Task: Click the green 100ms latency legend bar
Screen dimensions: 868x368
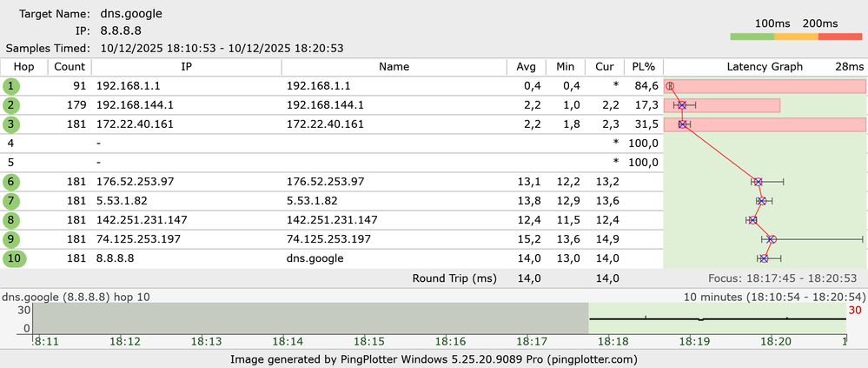Action: point(752,37)
